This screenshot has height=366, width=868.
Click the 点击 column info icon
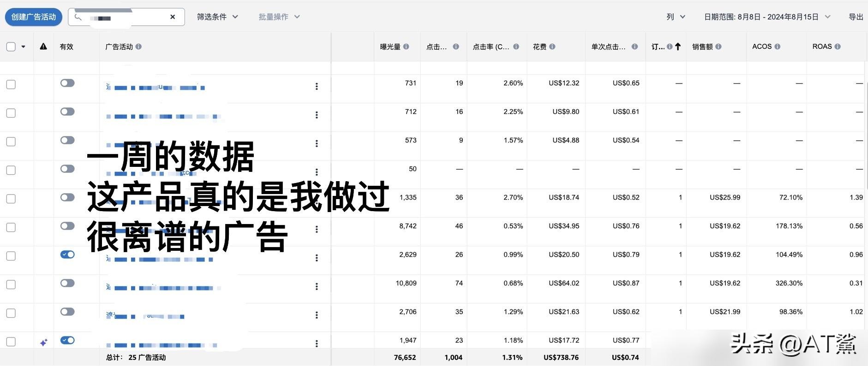pyautogui.click(x=456, y=47)
